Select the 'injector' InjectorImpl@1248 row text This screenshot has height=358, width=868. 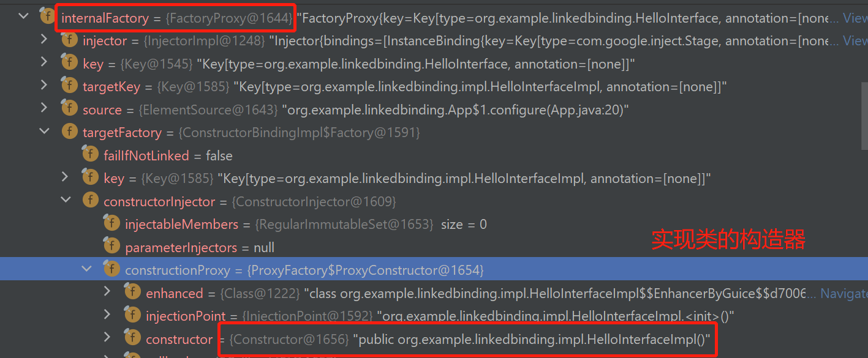click(x=457, y=41)
